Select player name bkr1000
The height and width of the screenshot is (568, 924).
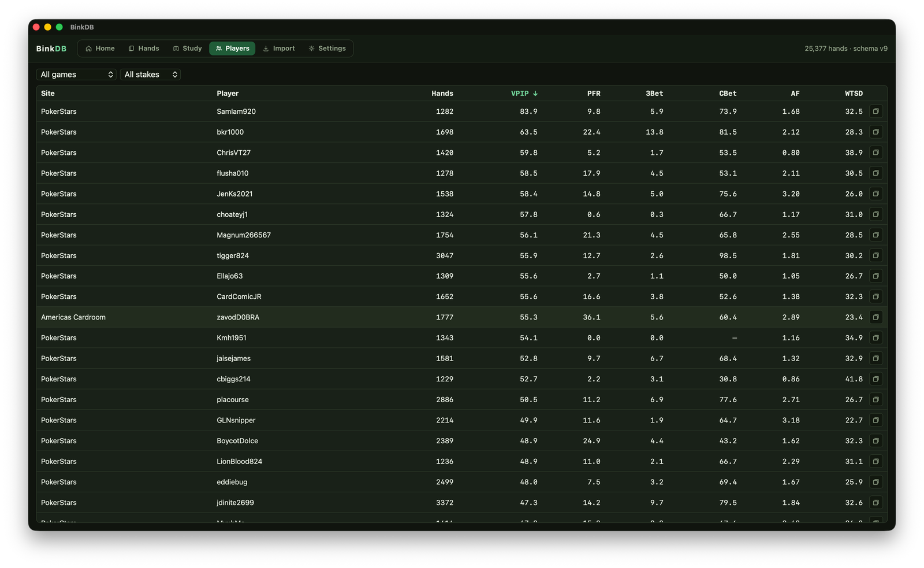coord(230,132)
